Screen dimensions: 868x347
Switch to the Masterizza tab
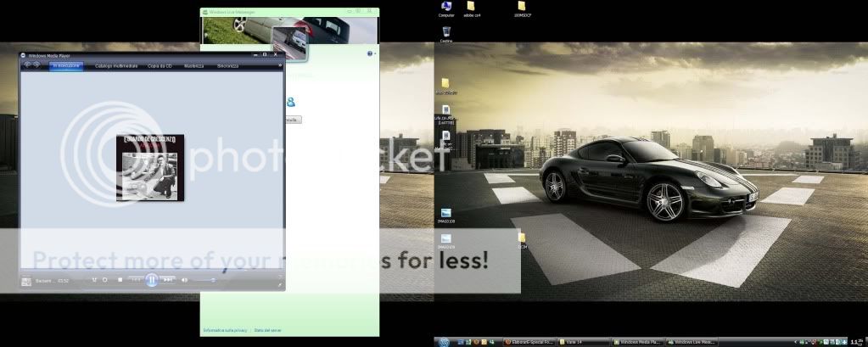point(193,66)
